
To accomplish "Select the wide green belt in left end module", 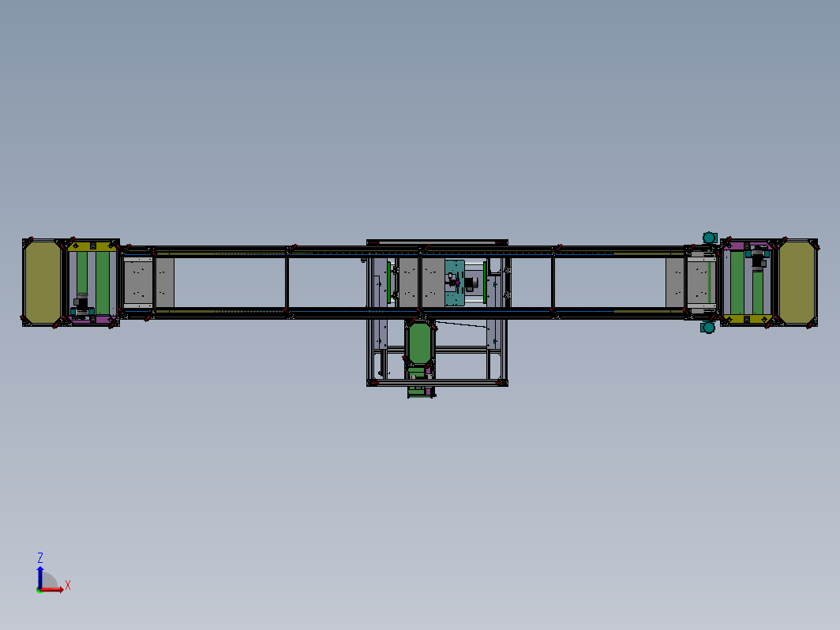I will click(x=103, y=283).
